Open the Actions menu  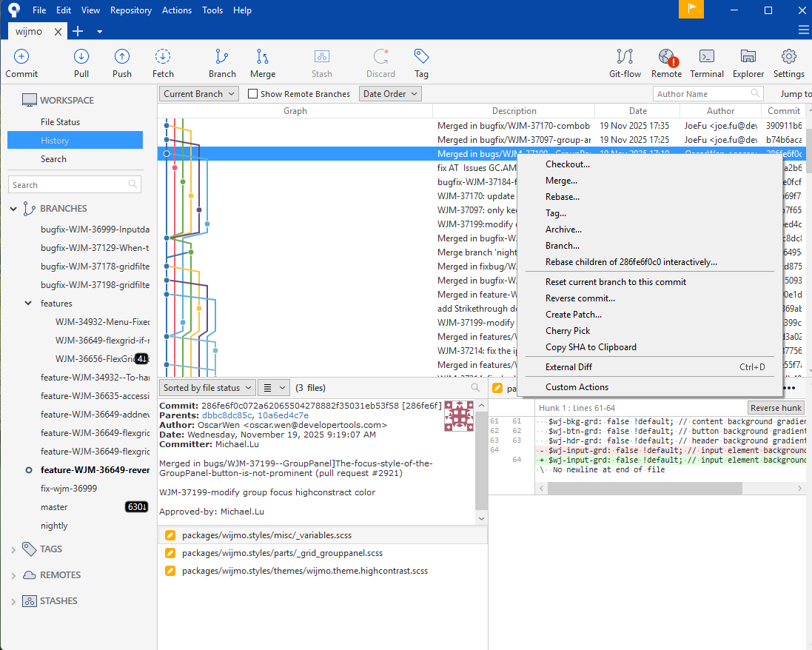177,10
